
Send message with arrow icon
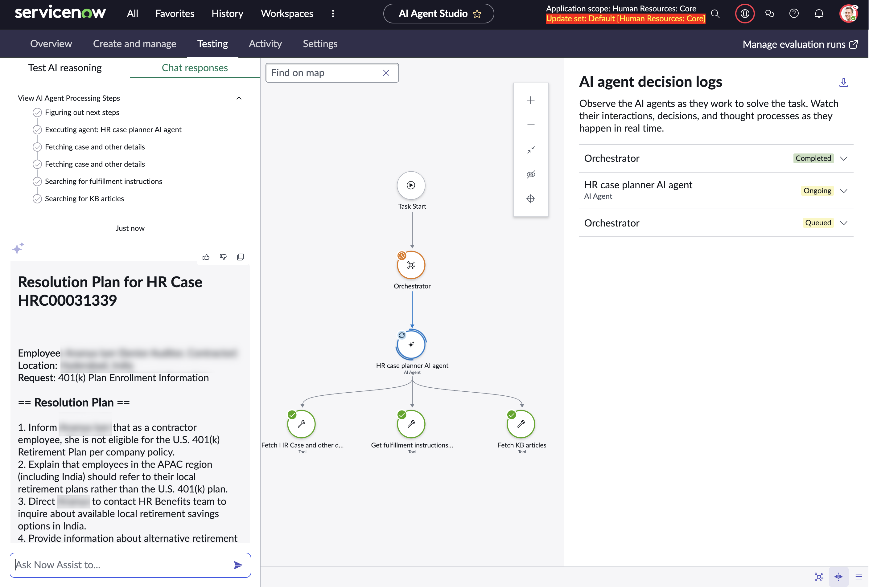[x=238, y=565]
